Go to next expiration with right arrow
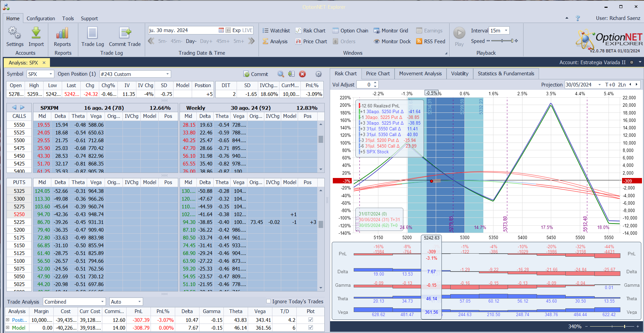This screenshot has width=644, height=333. tap(22, 107)
